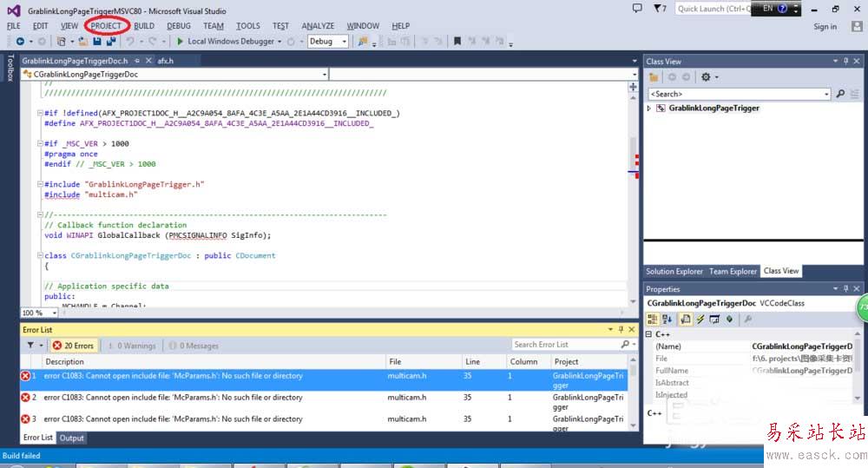Click the Categorized icon in Properties panel
Screen dimensions: 868x468
pyautogui.click(x=654, y=320)
